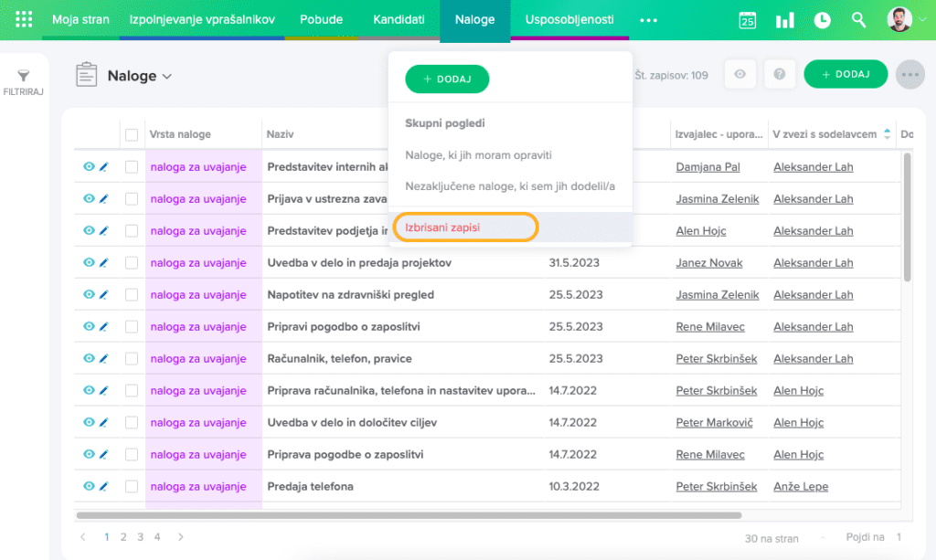Open the calendar icon in top bar
936x560 pixels.
[x=748, y=20]
